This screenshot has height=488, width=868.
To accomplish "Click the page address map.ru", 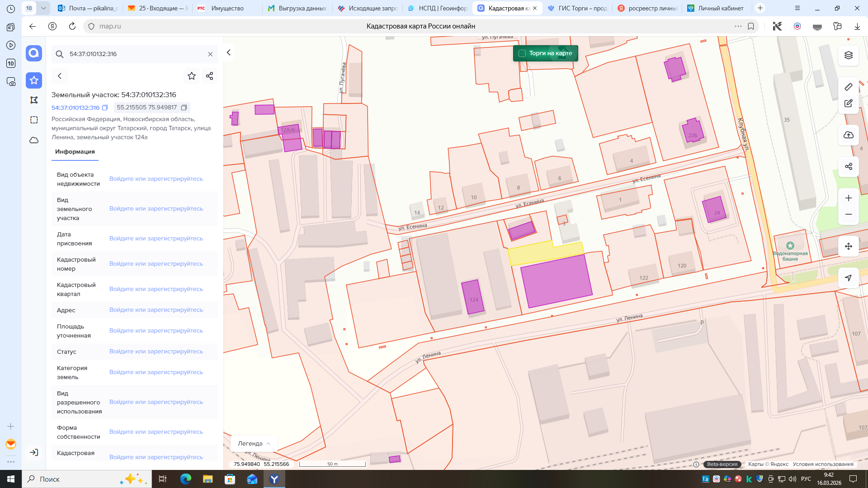I will point(110,26).
